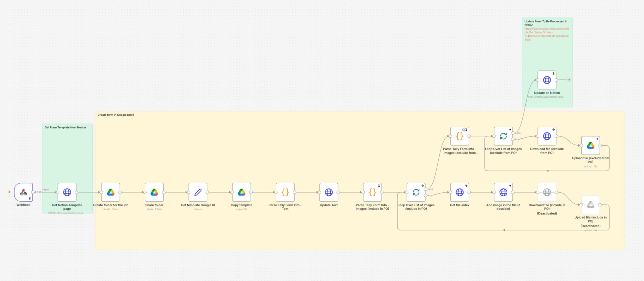The width and height of the screenshot is (644, 281).
Task: Open the "Parse Tally Form Info - Text" code node
Action: [285, 192]
